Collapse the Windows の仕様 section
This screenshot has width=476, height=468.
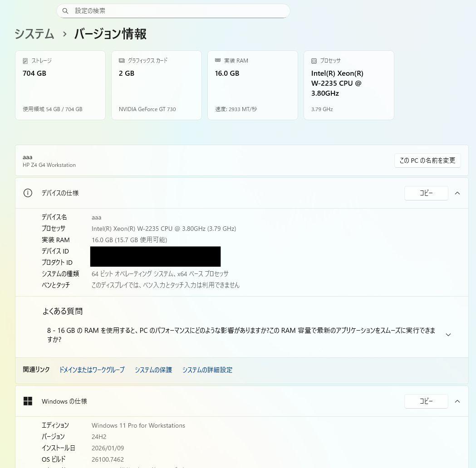coord(457,401)
